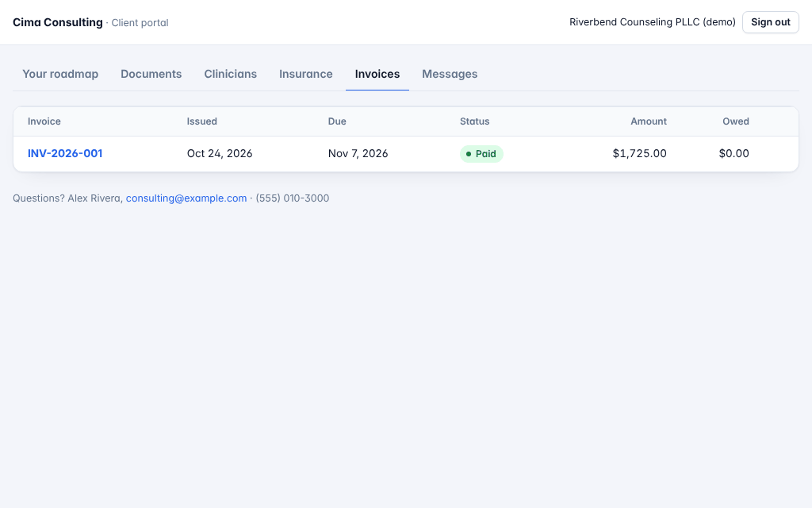
Task: Open the Your roadmap tab
Action: (60, 74)
